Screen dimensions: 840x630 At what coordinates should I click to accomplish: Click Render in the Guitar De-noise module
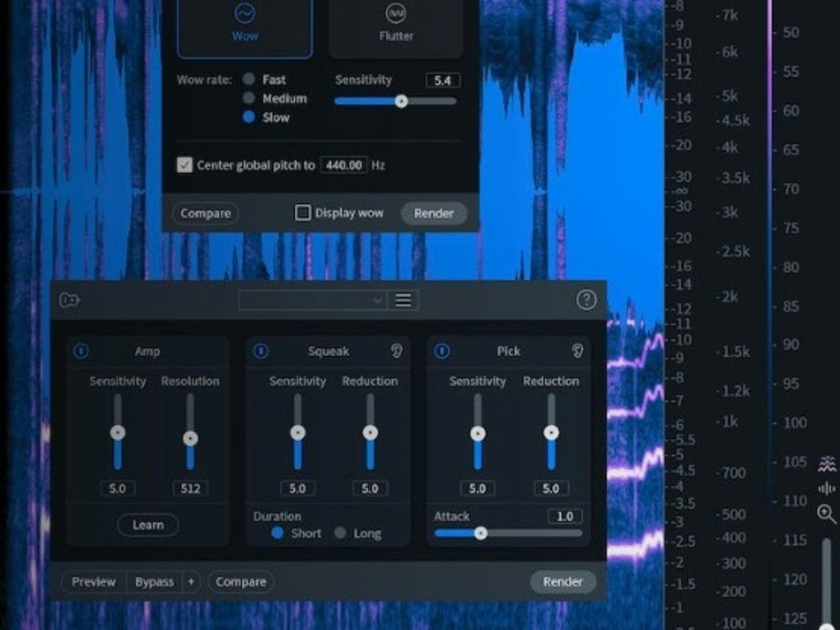tap(563, 582)
